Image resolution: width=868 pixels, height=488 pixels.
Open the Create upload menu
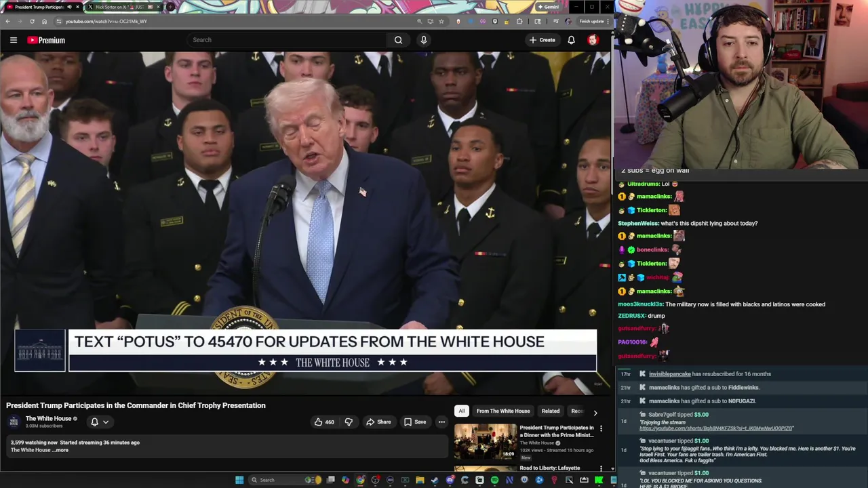pos(542,40)
